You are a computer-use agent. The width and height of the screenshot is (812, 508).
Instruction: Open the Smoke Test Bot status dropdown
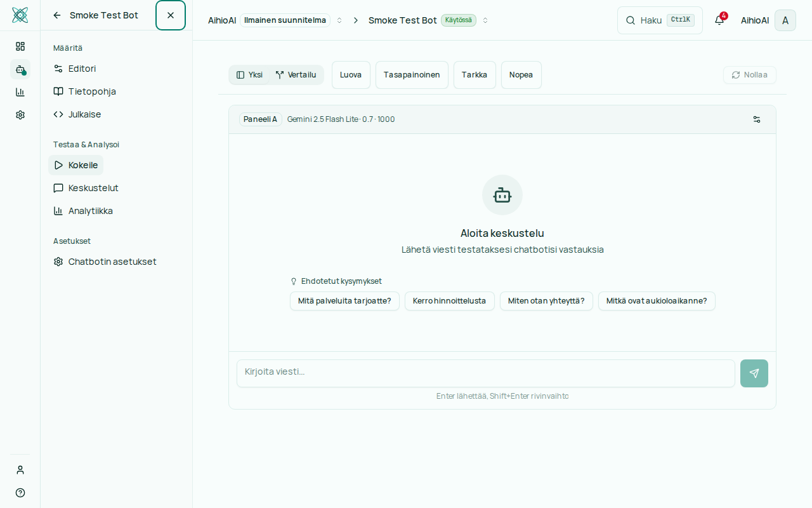[x=485, y=20]
